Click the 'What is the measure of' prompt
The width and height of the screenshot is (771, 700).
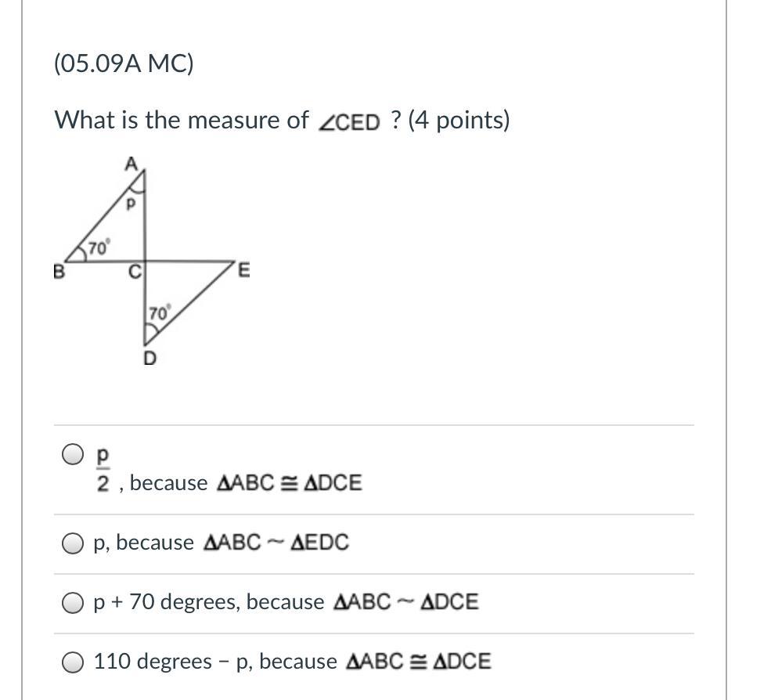[182, 120]
